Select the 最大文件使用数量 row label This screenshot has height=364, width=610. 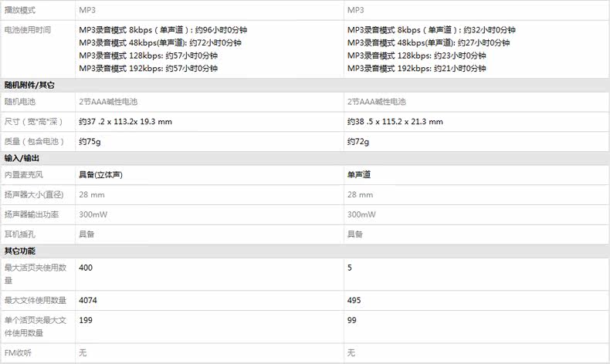point(36,300)
